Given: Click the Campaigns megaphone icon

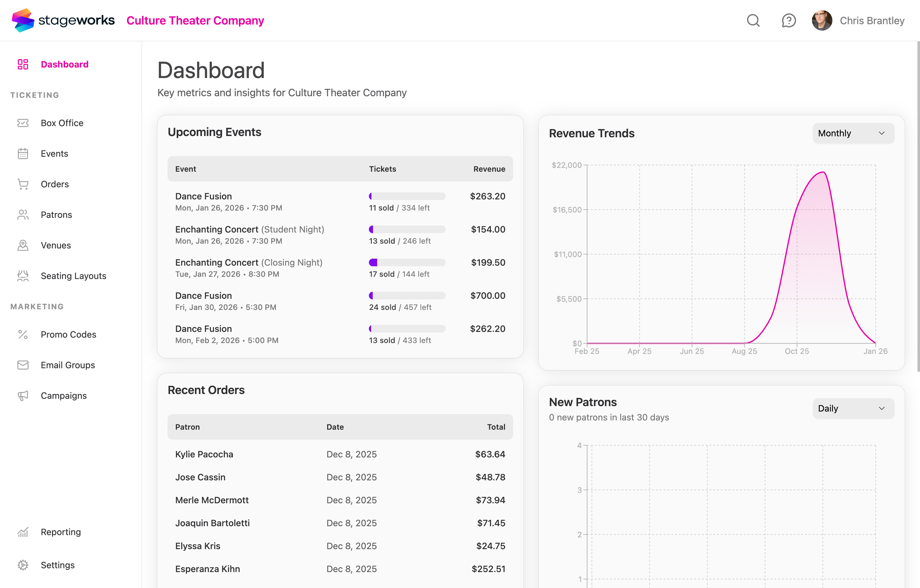Looking at the screenshot, I should (x=23, y=395).
